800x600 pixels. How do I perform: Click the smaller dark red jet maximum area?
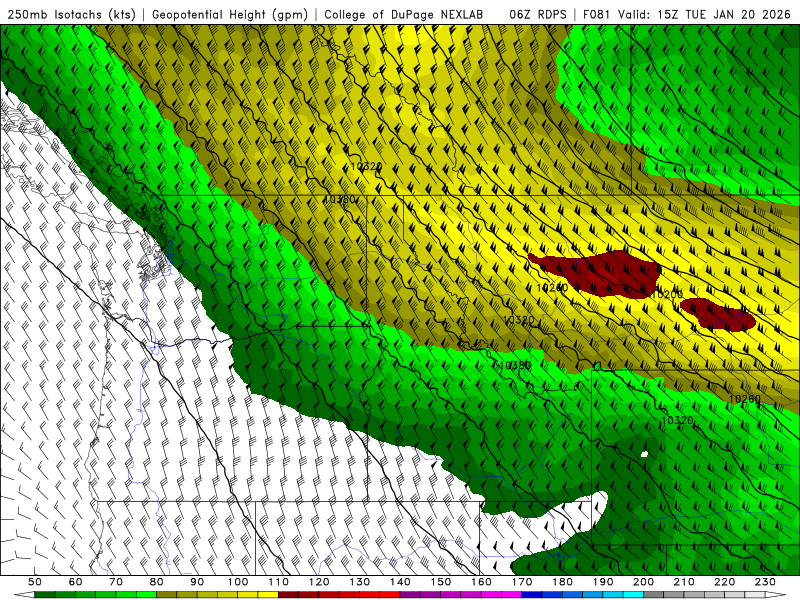[717, 314]
